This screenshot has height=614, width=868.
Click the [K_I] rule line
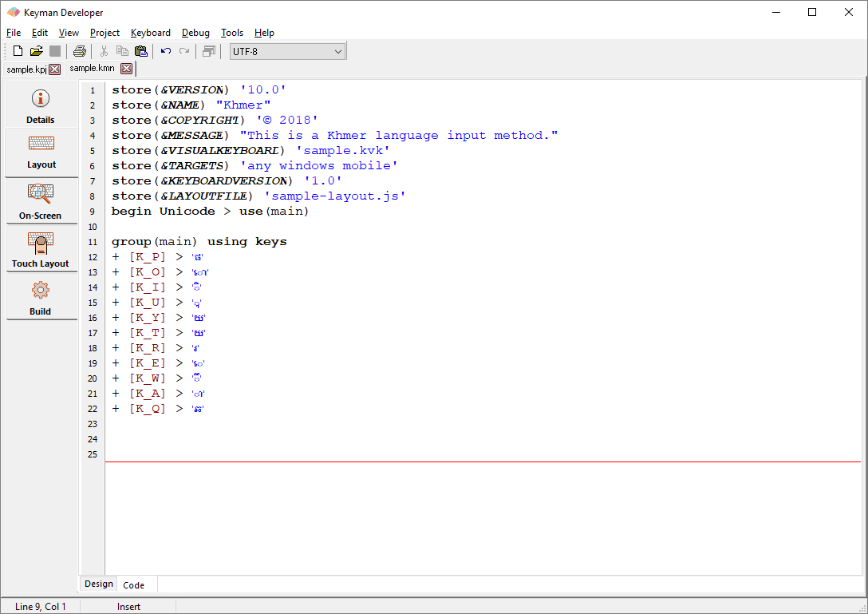(156, 287)
